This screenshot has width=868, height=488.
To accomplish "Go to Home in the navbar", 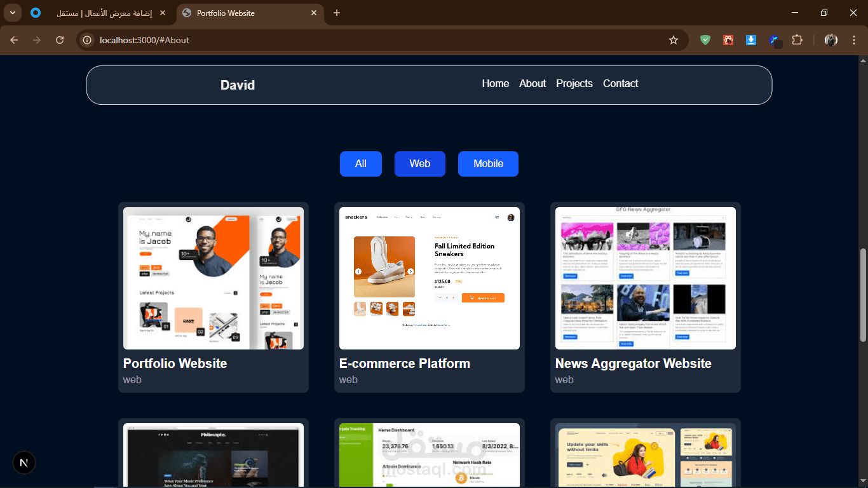I will (496, 84).
